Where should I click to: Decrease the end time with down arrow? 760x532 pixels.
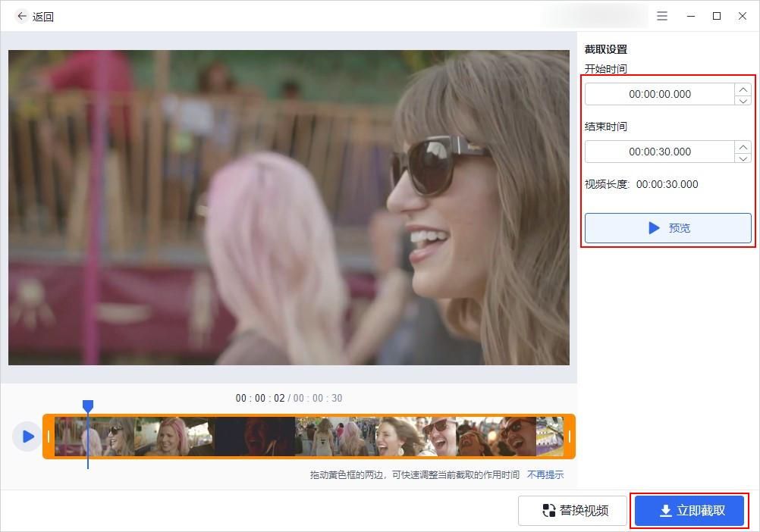click(743, 158)
